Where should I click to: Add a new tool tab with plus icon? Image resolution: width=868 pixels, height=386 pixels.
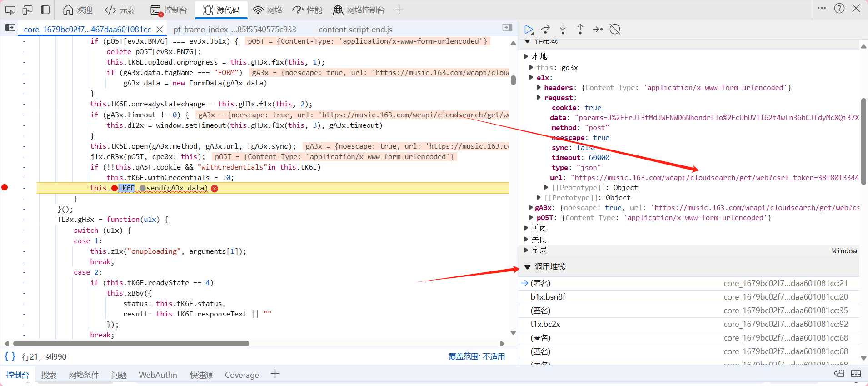tap(399, 10)
